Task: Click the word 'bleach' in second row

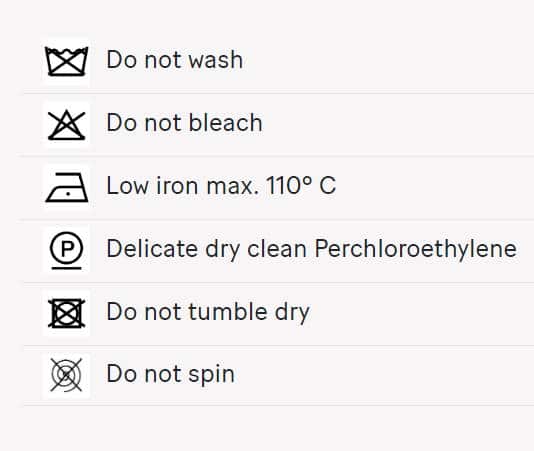Action: [225, 122]
